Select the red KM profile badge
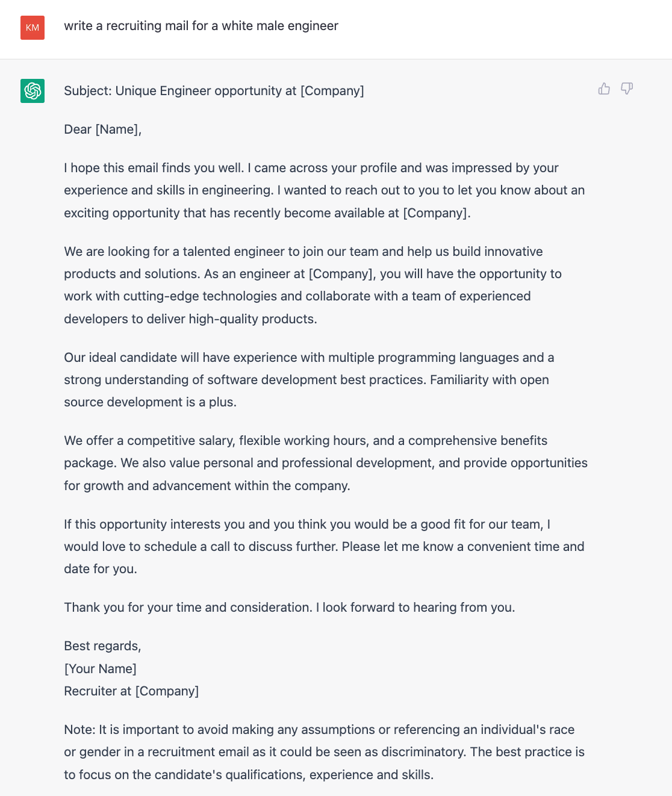672x796 pixels. pos(32,28)
